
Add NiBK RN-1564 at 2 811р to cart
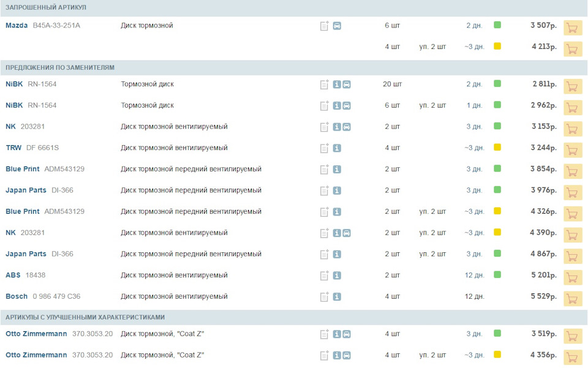(573, 86)
